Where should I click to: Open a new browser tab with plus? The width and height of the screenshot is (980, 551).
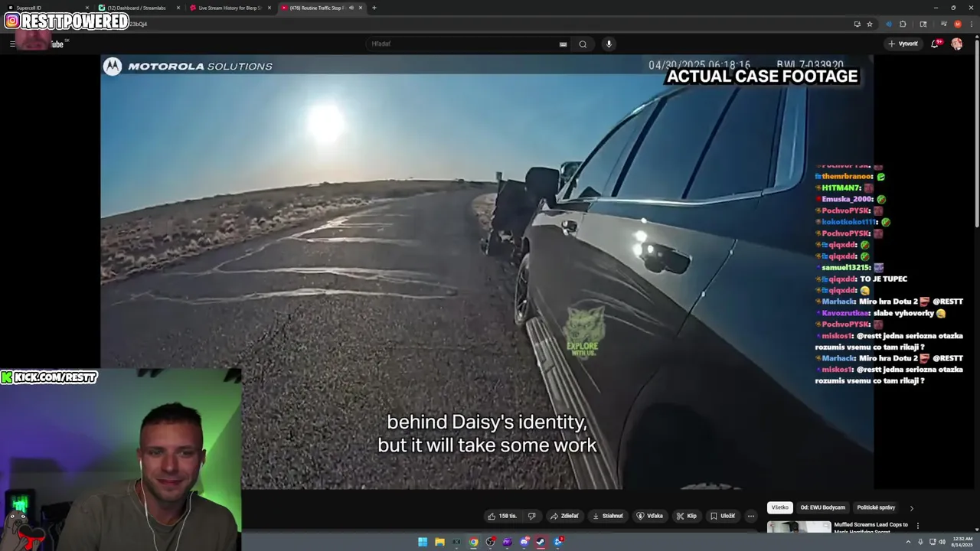[x=374, y=8]
